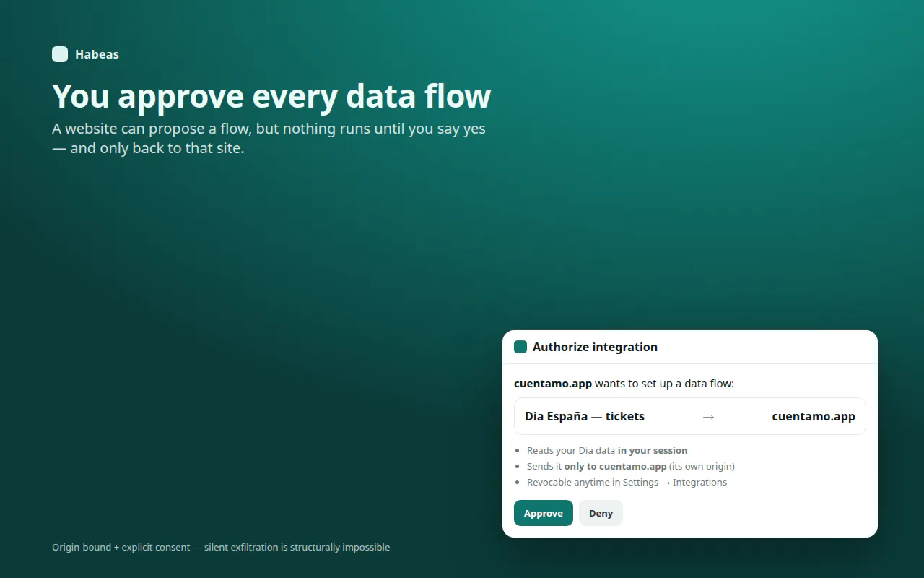924x578 pixels.
Task: Select the 'Dia España — tickets' source label
Action: coord(585,416)
